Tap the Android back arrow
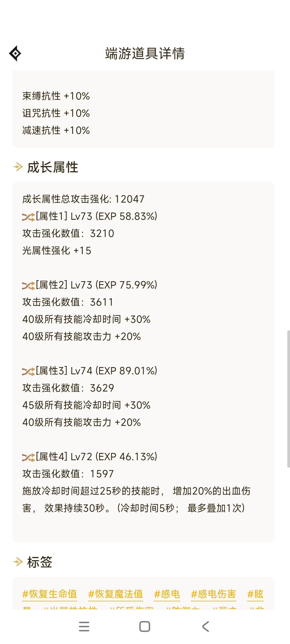The image size is (290, 644). pos(205,627)
